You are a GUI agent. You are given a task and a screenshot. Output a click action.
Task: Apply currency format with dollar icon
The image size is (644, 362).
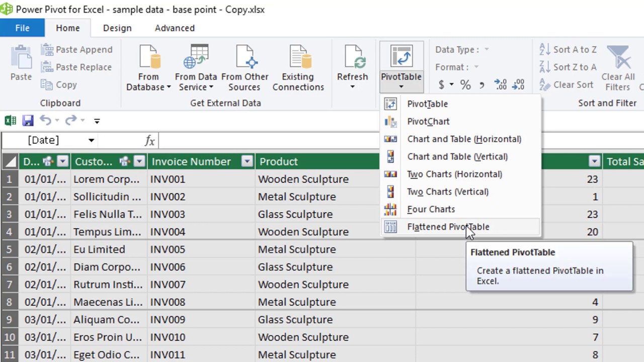pyautogui.click(x=441, y=85)
